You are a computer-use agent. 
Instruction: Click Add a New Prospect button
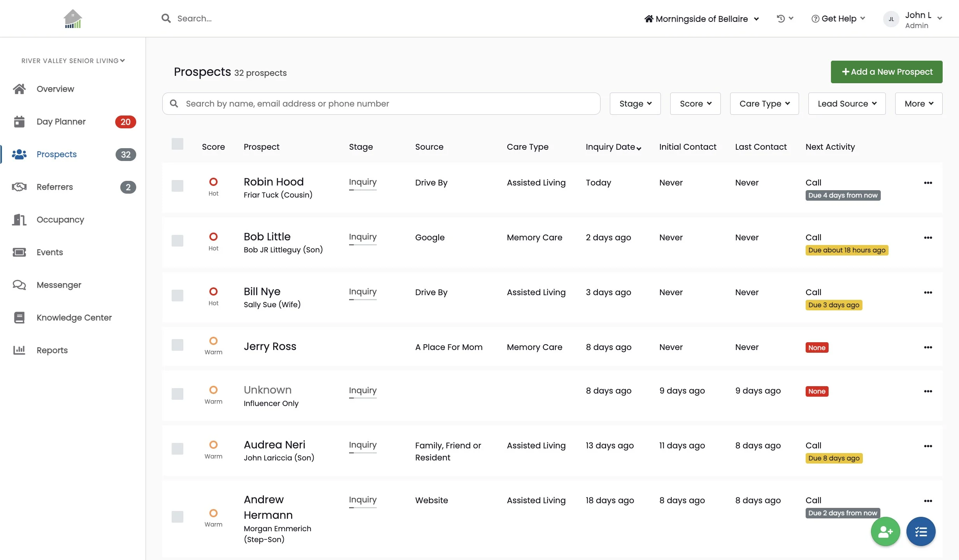(886, 72)
